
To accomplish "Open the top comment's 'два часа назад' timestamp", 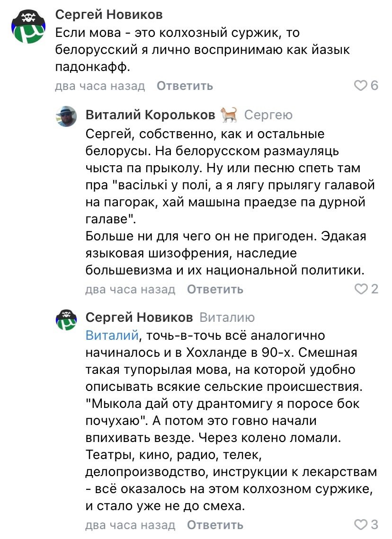I will (x=100, y=86).
